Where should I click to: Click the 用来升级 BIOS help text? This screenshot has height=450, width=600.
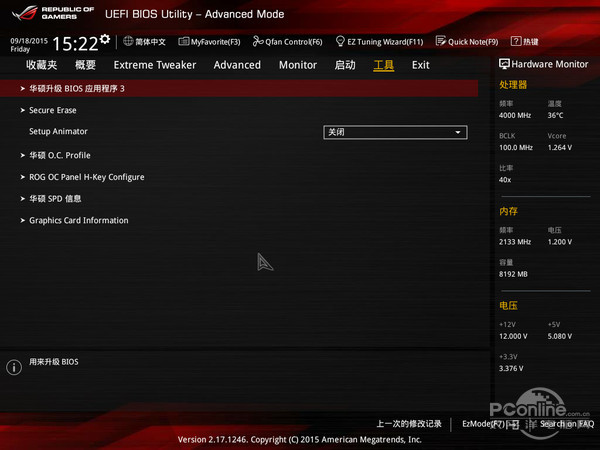point(54,362)
